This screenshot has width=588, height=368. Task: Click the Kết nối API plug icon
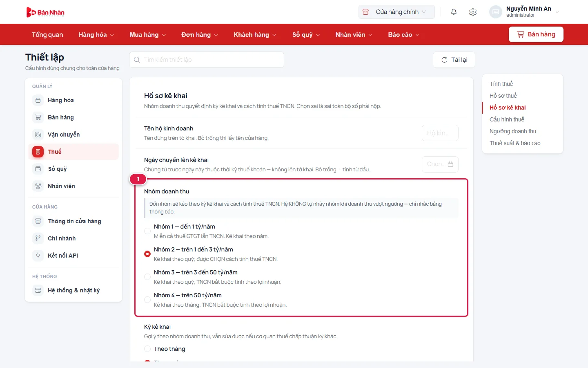(x=38, y=256)
